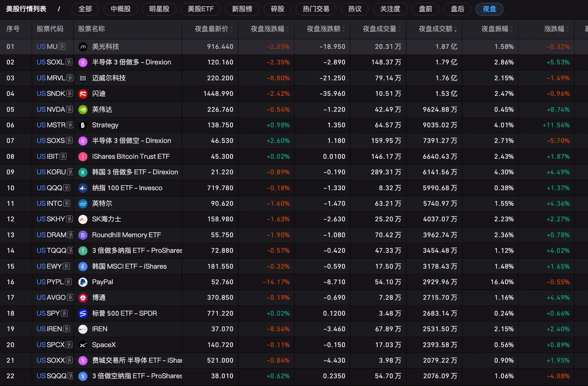
Task: Click the badge icon next to US MU
Action: 62,47
